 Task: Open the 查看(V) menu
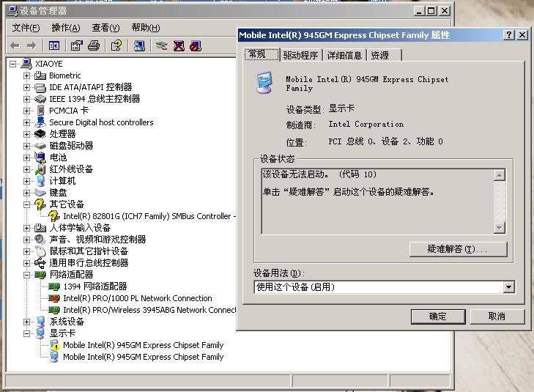pyautogui.click(x=105, y=28)
